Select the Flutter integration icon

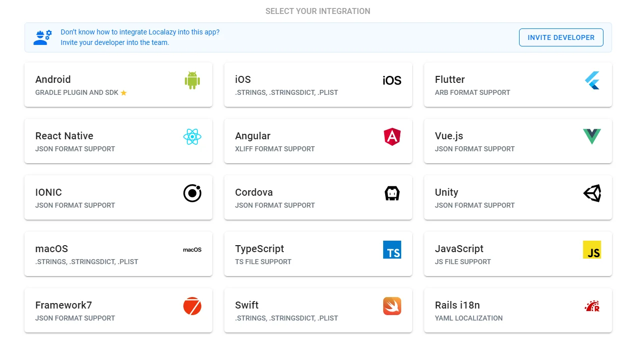tap(592, 80)
